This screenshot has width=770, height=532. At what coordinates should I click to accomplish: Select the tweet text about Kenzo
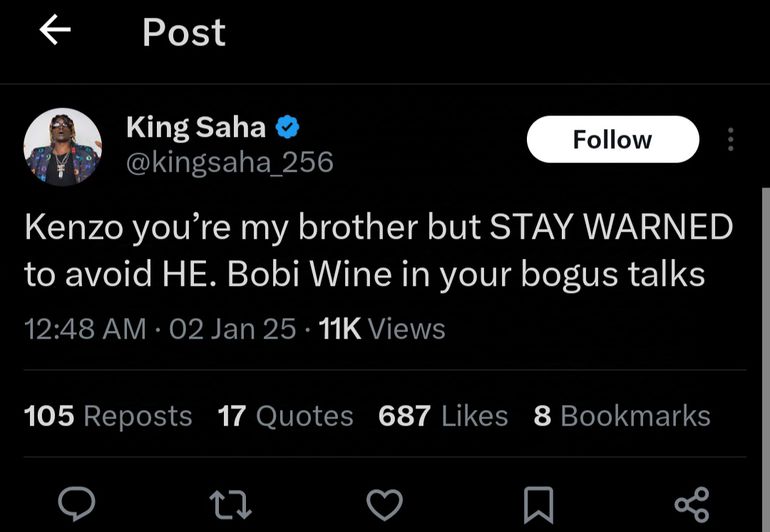tap(378, 250)
